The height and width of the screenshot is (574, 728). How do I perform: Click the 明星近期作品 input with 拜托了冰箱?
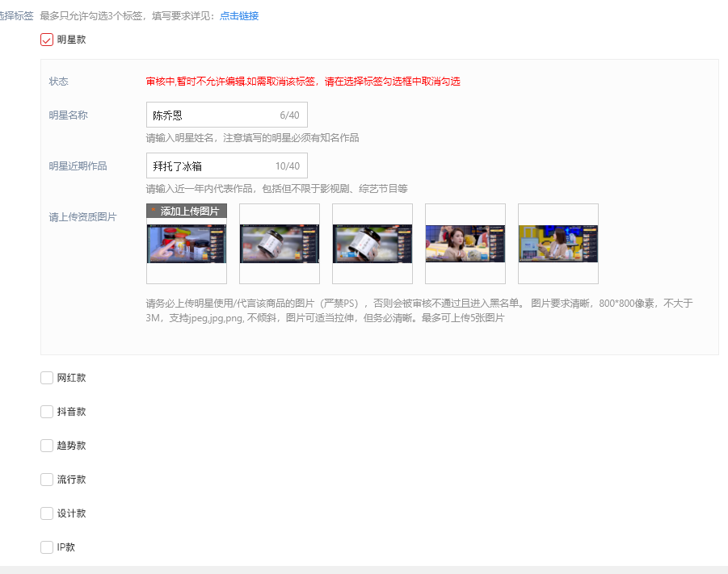pyautogui.click(x=226, y=165)
